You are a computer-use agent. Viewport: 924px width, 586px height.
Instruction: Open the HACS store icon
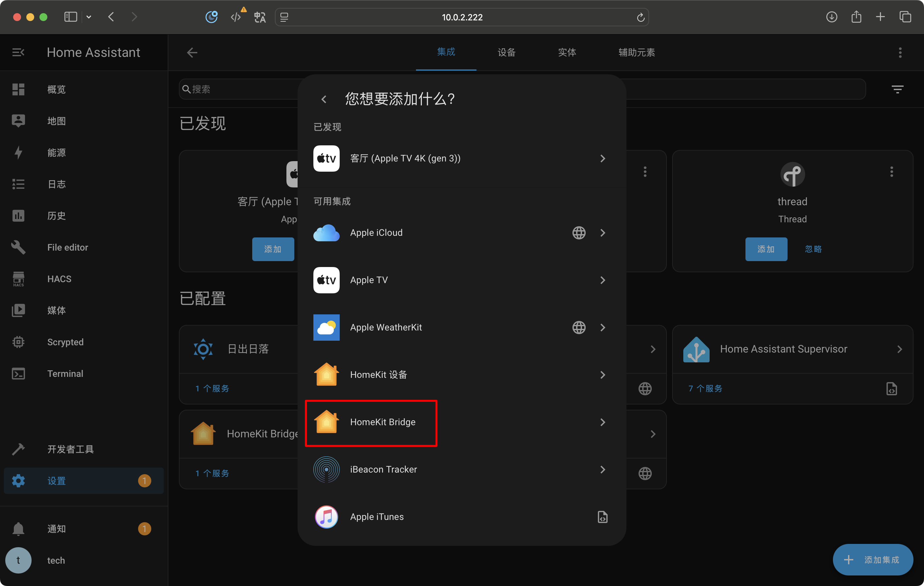click(18, 279)
